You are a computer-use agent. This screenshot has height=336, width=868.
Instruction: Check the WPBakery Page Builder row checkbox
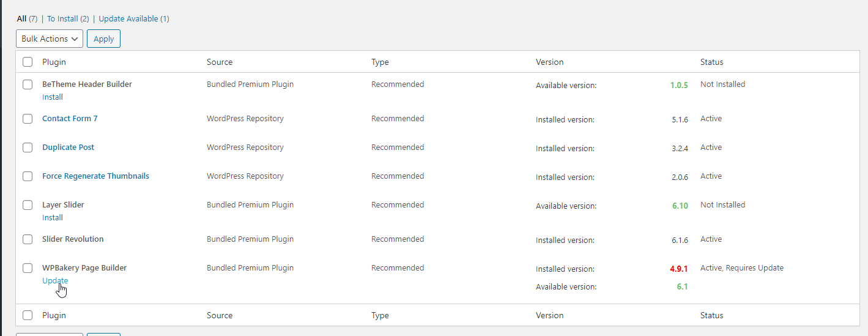click(28, 268)
